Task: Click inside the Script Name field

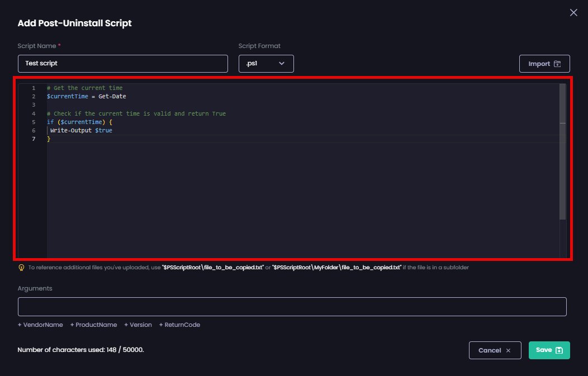Action: [123, 64]
